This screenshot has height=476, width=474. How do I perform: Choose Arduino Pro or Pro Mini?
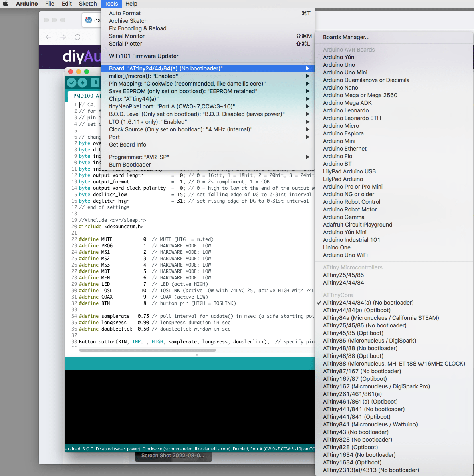[x=394, y=187]
